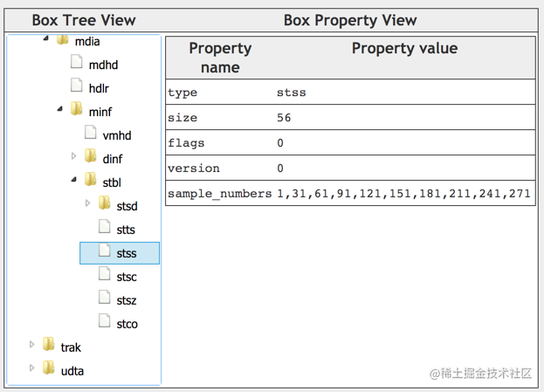Click the udta folder icon
544x392 pixels.
(x=49, y=368)
